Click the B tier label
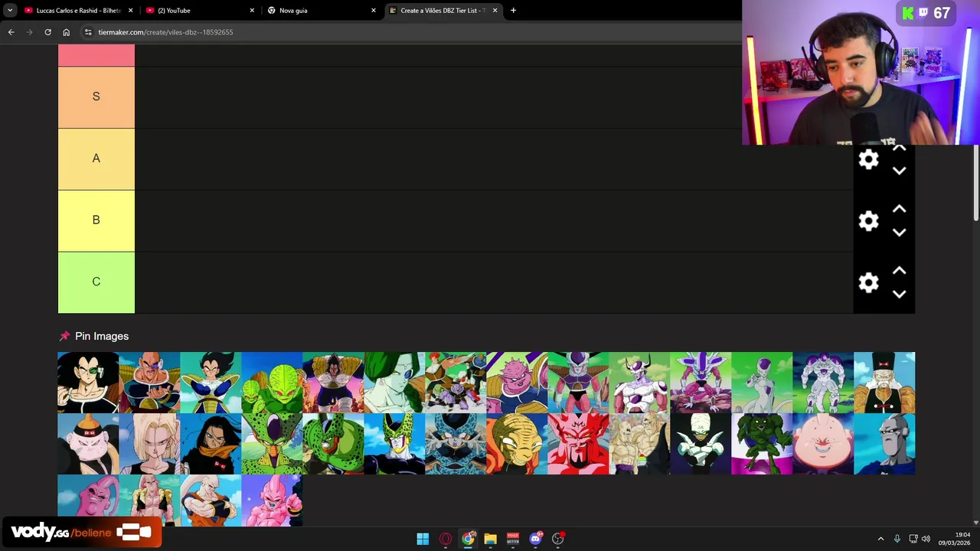Image resolution: width=980 pixels, height=551 pixels. tap(96, 220)
